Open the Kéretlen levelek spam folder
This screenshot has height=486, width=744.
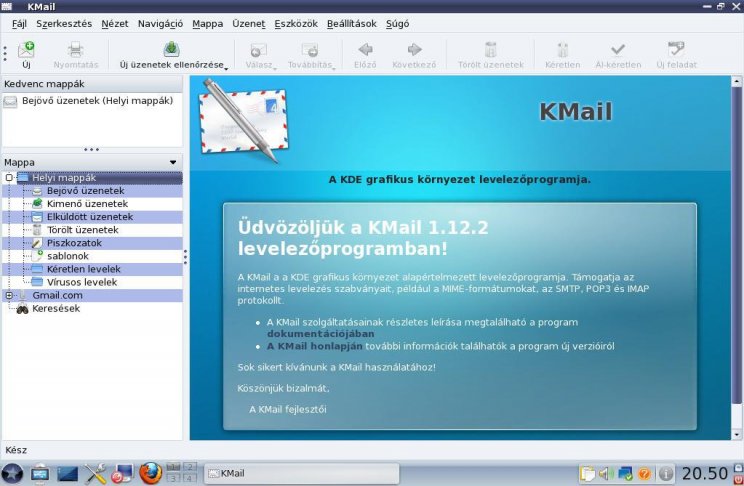84,269
